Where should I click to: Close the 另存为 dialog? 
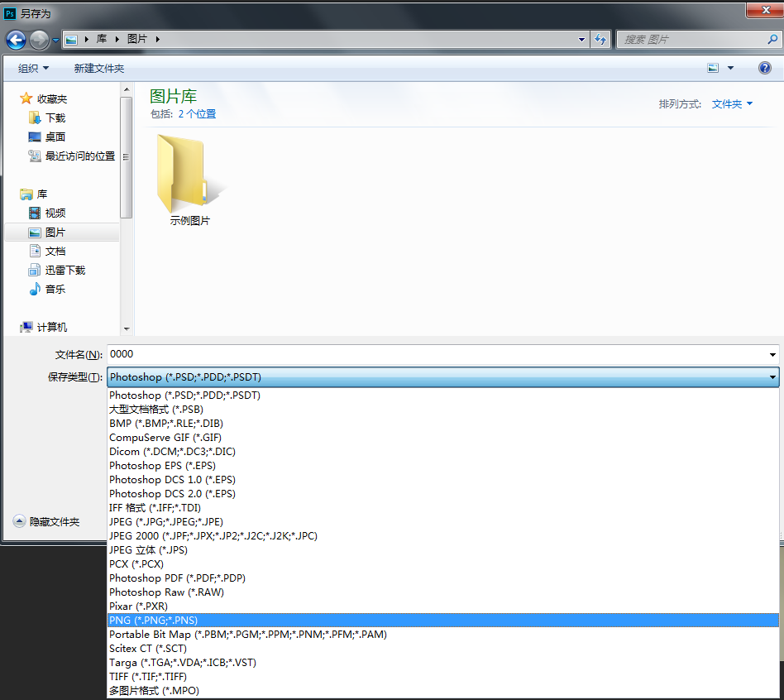(x=764, y=9)
